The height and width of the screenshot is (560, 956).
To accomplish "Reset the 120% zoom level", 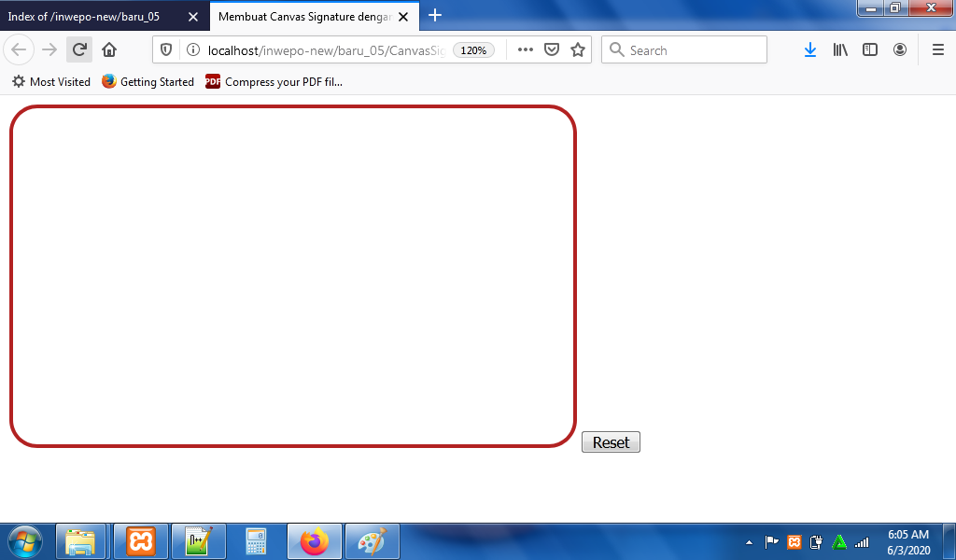I will click(x=473, y=50).
